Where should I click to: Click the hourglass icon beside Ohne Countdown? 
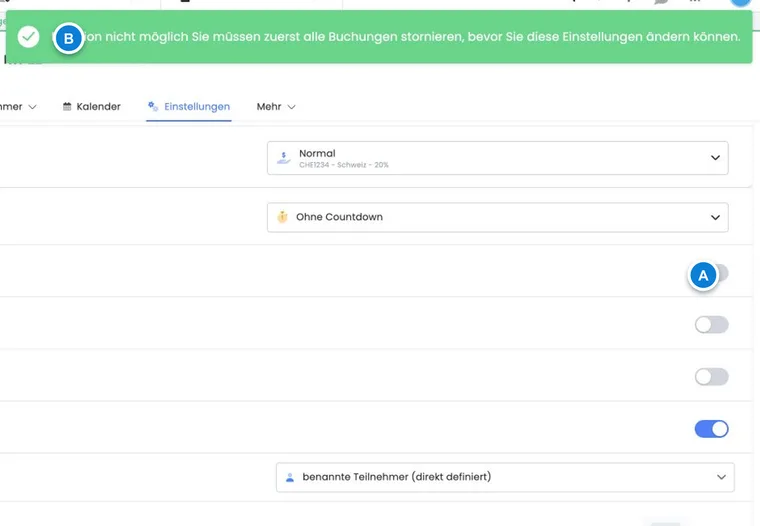pyautogui.click(x=282, y=217)
